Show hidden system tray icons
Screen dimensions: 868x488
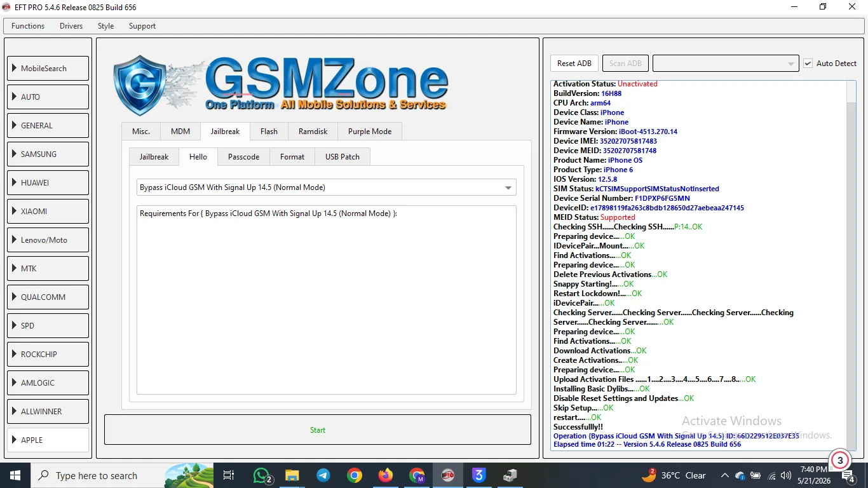point(724,475)
